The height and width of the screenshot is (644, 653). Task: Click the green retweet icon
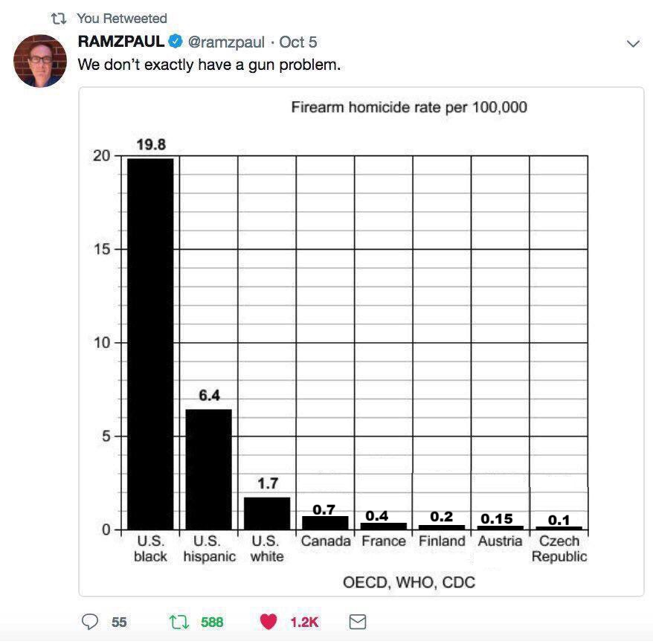(179, 622)
